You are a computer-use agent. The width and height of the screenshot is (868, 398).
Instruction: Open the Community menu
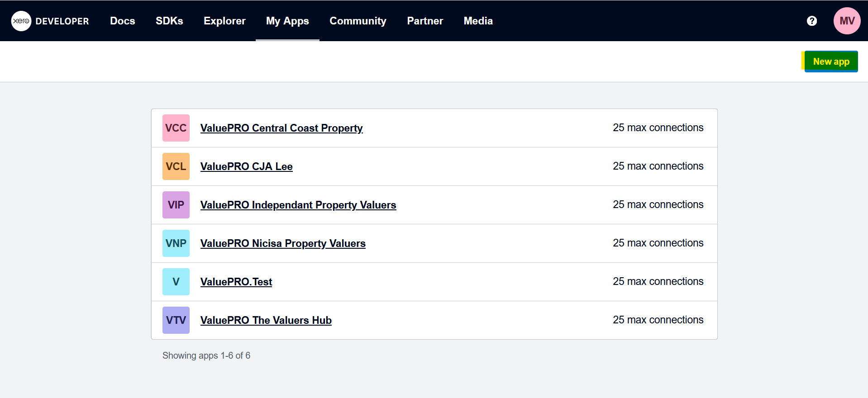coord(358,21)
